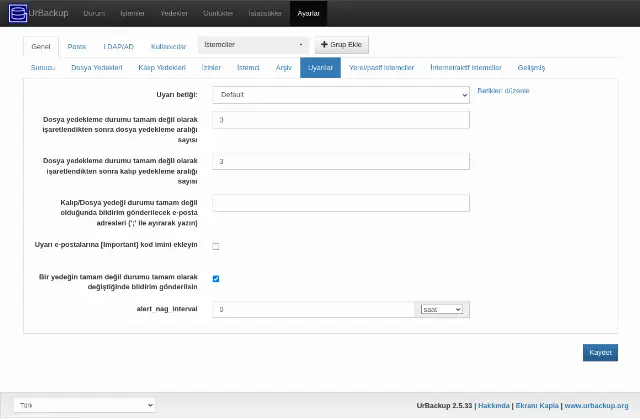Expand the İstemciler dropdown

(x=253, y=45)
